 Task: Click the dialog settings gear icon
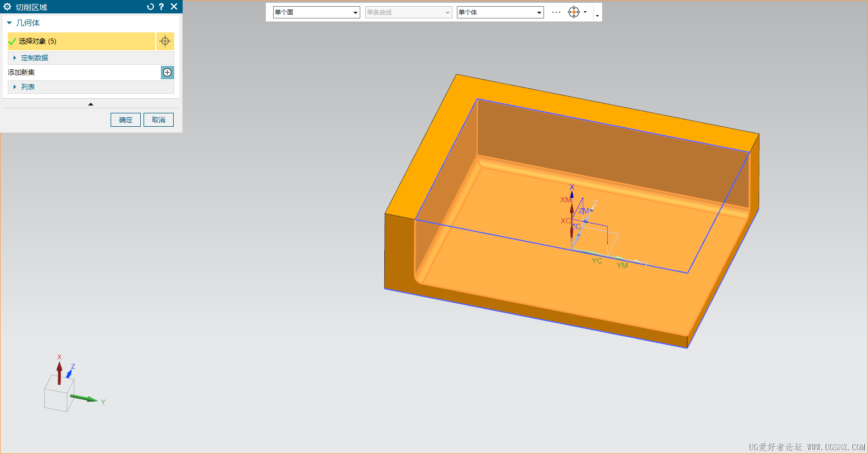tap(7, 7)
